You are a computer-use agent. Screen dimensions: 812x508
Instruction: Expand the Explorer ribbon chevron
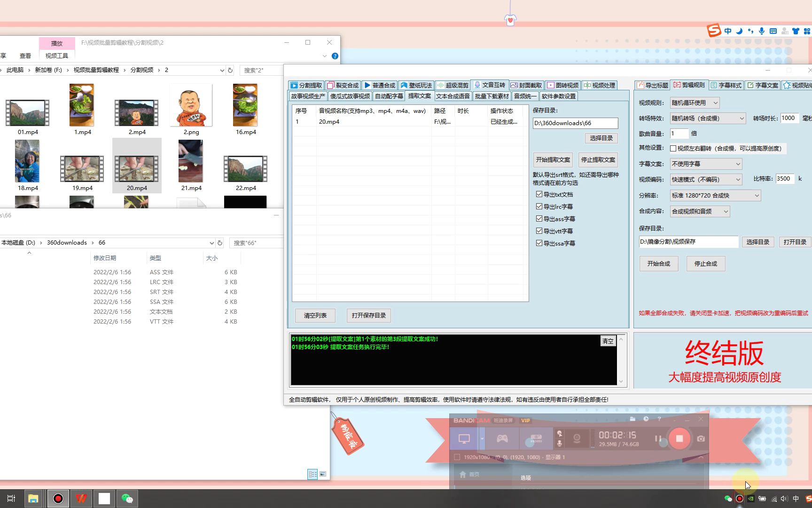coord(324,56)
